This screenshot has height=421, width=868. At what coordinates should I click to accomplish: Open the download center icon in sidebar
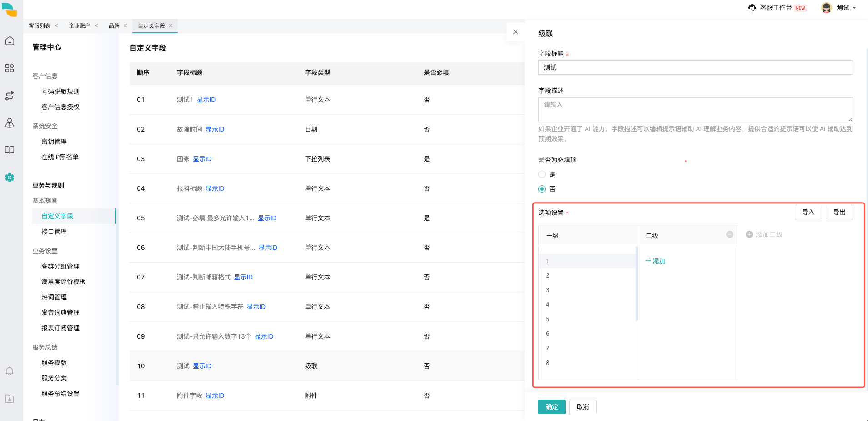click(10, 399)
